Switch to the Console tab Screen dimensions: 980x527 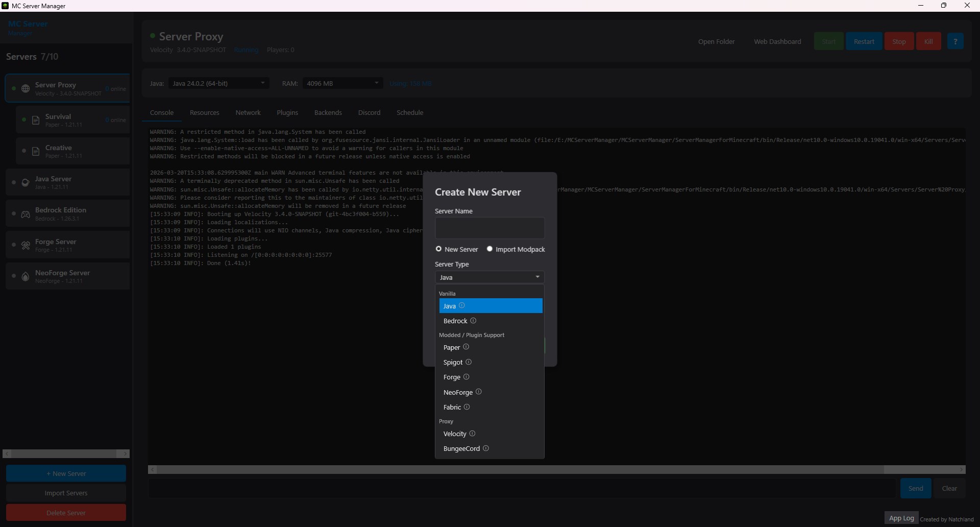(x=162, y=112)
